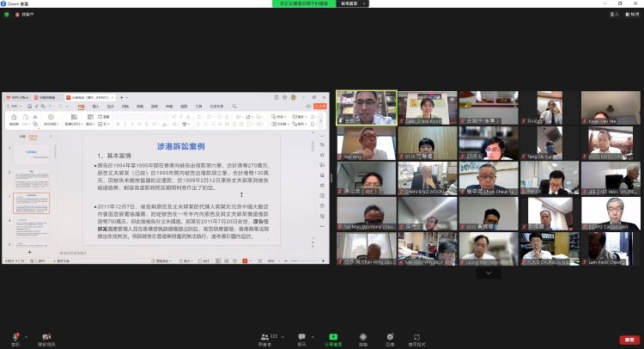The height and width of the screenshot is (349, 644).
Task: Click zoom out minus in WPS status bar
Action: 286,261
